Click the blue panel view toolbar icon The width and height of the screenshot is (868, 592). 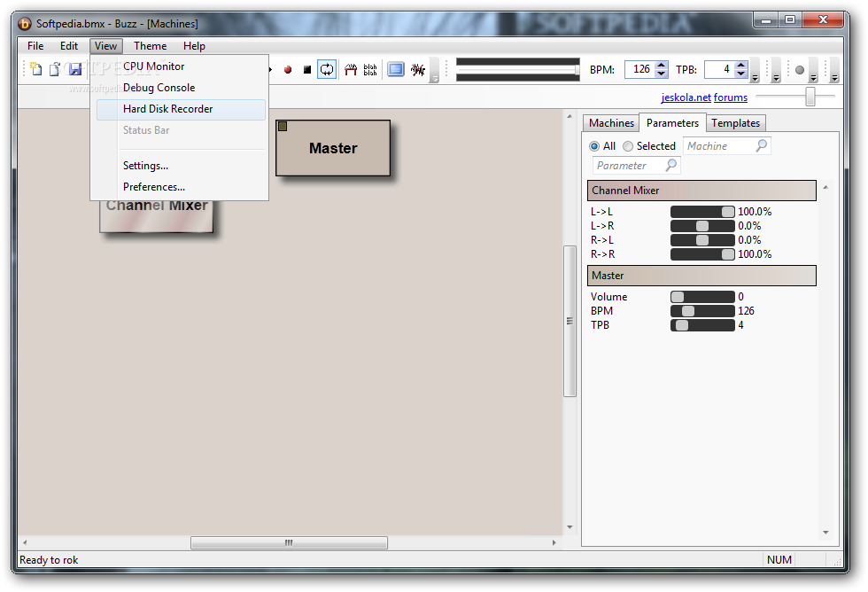coord(396,70)
